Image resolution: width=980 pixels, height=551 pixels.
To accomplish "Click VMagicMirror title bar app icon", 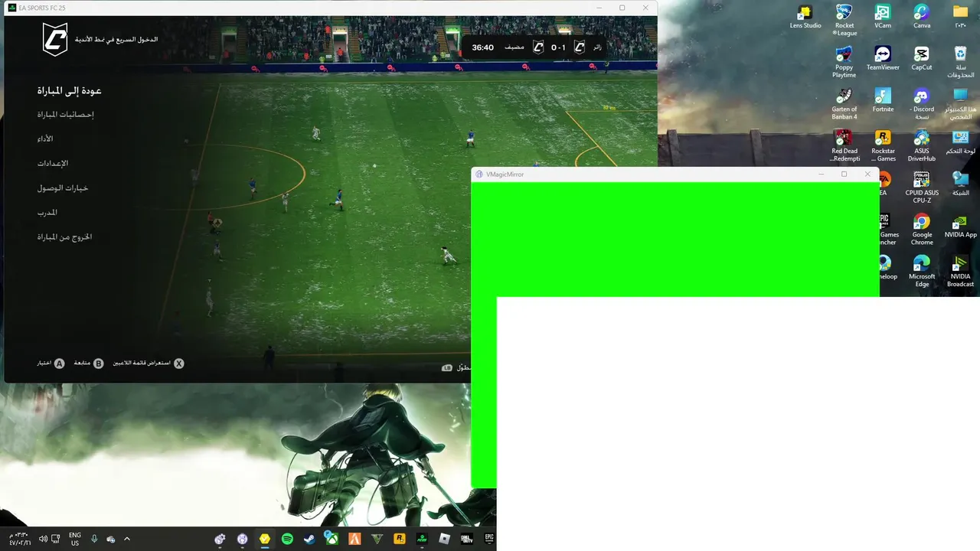I will point(479,174).
